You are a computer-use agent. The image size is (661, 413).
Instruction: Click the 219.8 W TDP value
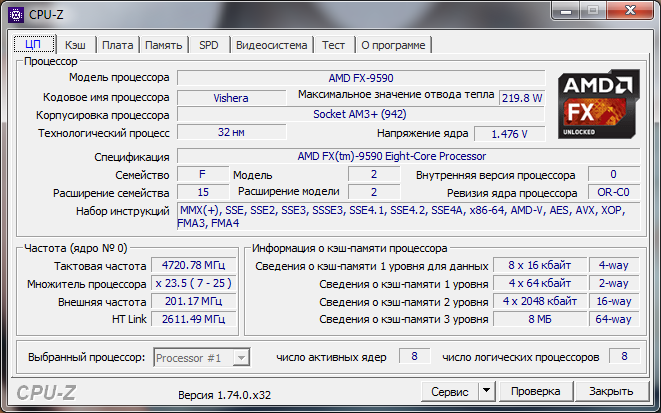pyautogui.click(x=522, y=98)
